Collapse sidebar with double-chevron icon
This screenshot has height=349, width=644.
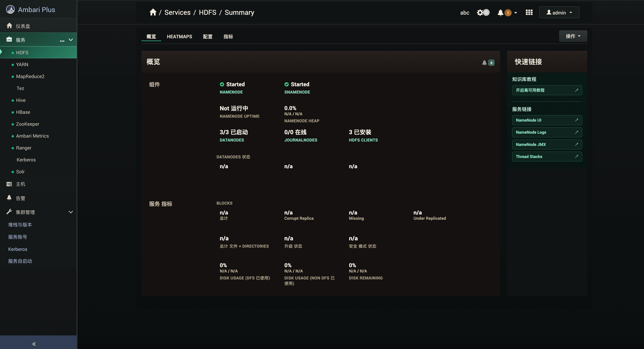coord(34,344)
